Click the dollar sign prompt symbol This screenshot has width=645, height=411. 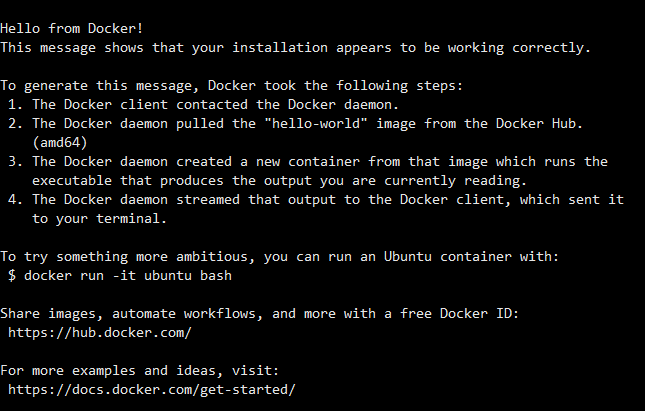tap(12, 276)
